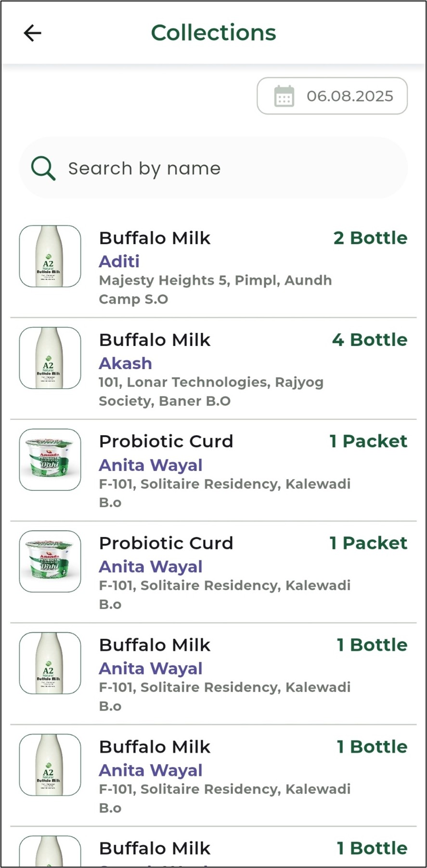The image size is (427, 868).
Task: Click the magnifying glass search icon
Action: coord(43,168)
